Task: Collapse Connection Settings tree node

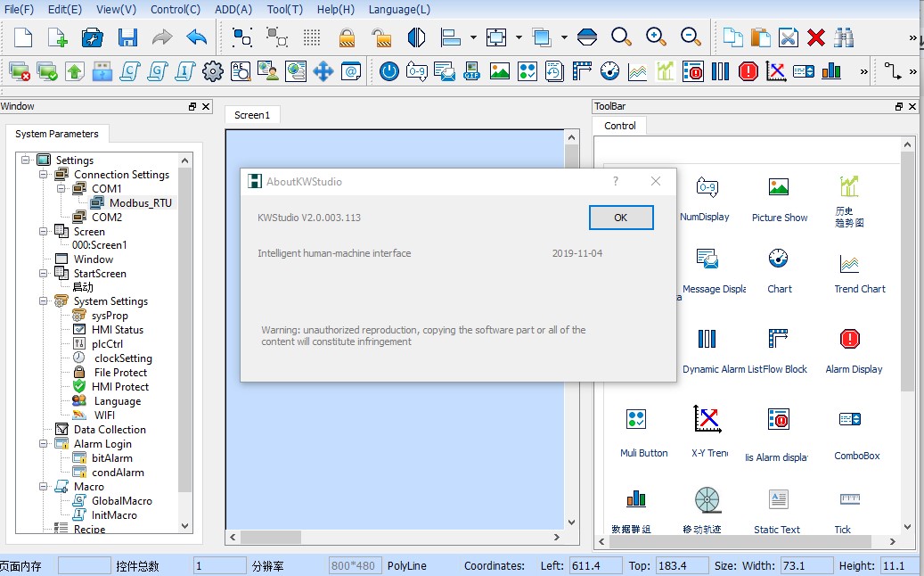Action: [43, 175]
